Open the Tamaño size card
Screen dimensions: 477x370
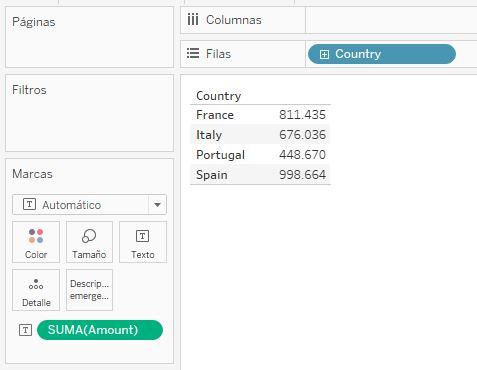[x=89, y=242]
